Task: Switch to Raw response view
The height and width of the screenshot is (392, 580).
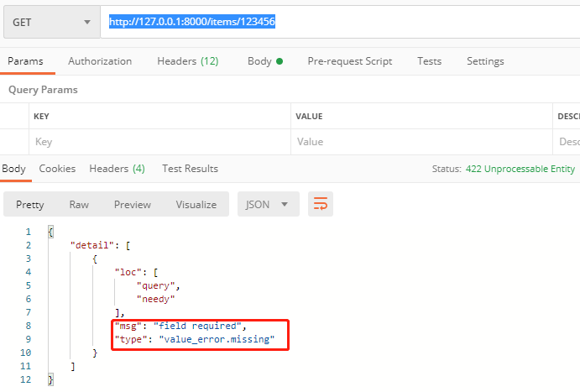Action: (x=79, y=205)
